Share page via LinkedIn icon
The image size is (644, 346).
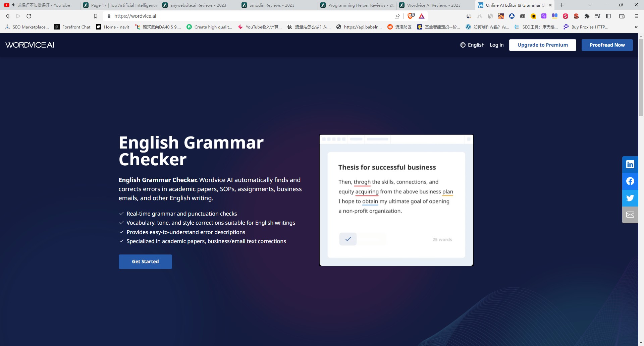click(x=630, y=164)
